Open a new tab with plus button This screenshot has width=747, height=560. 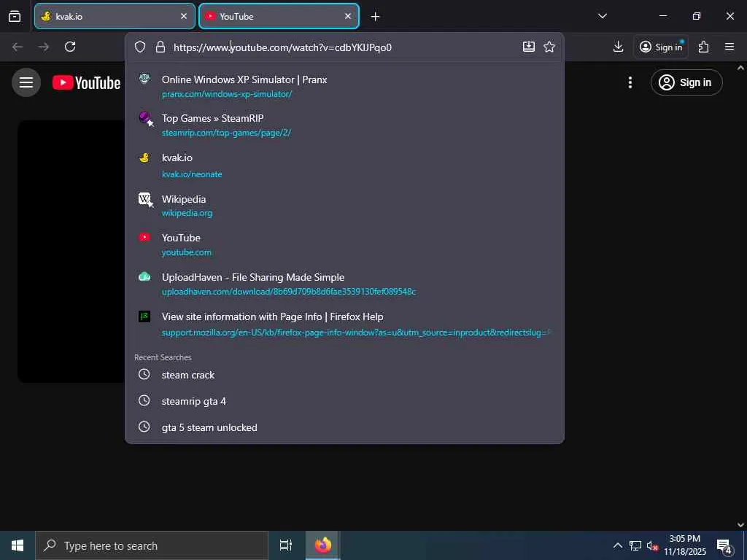376,17
